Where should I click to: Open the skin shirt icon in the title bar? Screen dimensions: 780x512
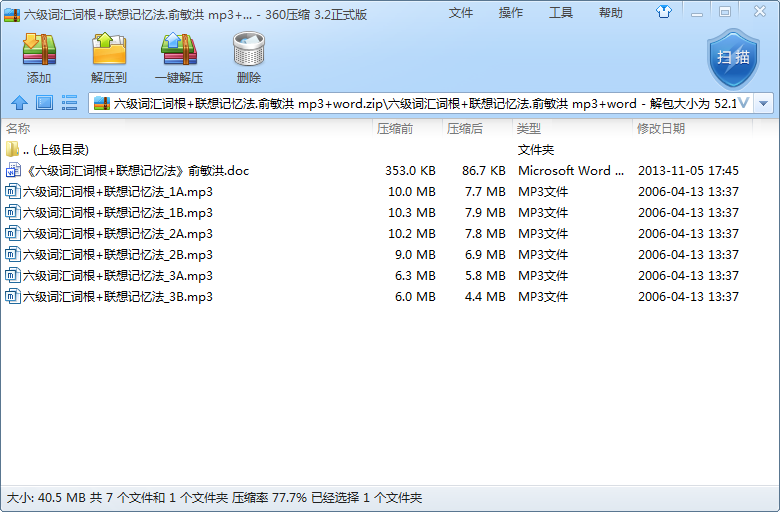click(x=691, y=13)
